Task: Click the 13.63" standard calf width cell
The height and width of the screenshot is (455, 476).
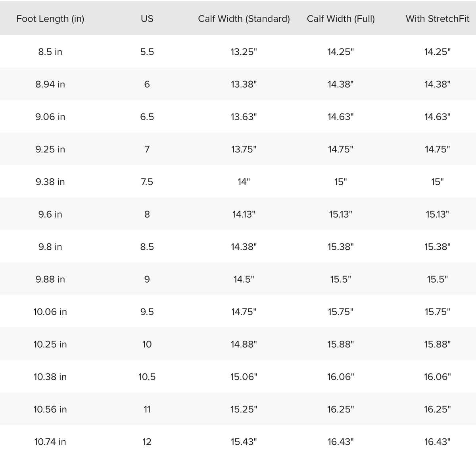Action: pyautogui.click(x=244, y=117)
